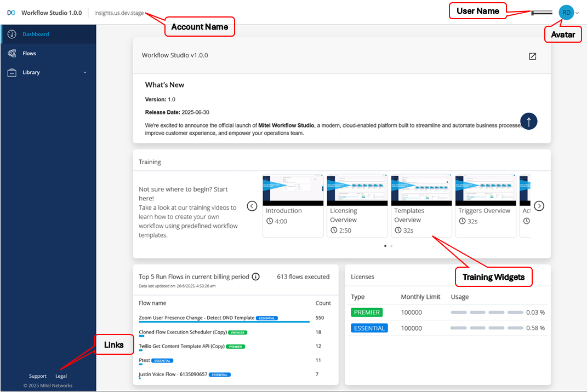Click the ESSENTIAL license type badge
587x392 pixels.
pos(369,328)
